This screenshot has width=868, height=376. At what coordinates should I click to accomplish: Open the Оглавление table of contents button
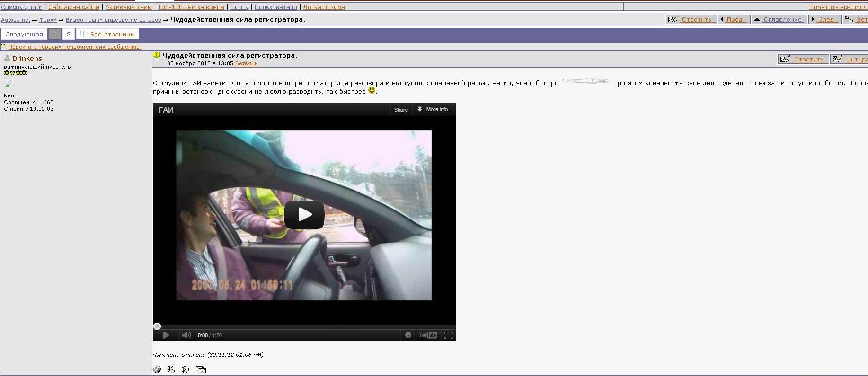779,19
